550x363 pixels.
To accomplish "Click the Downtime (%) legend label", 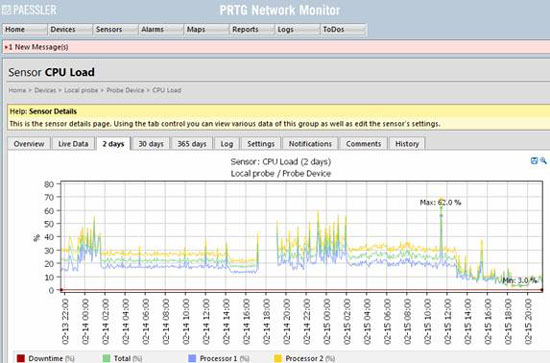I will coord(52,358).
